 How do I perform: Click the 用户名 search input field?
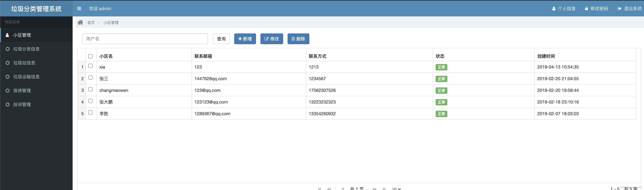(x=145, y=39)
